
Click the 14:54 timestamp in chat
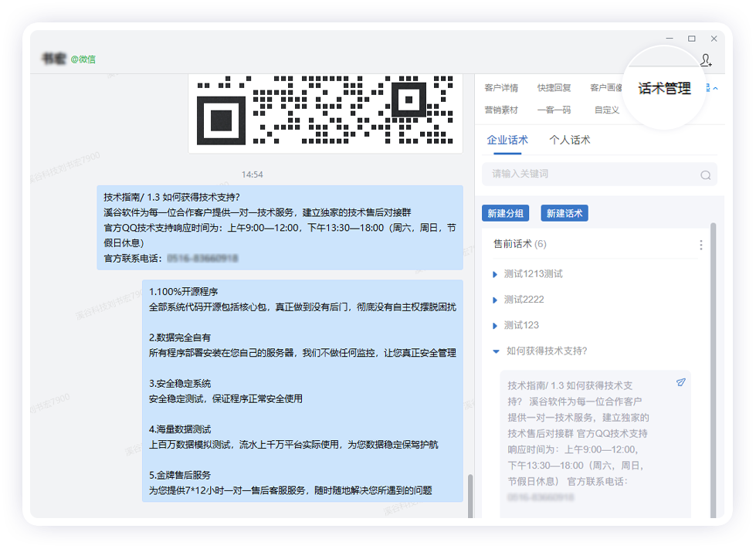coord(253,175)
